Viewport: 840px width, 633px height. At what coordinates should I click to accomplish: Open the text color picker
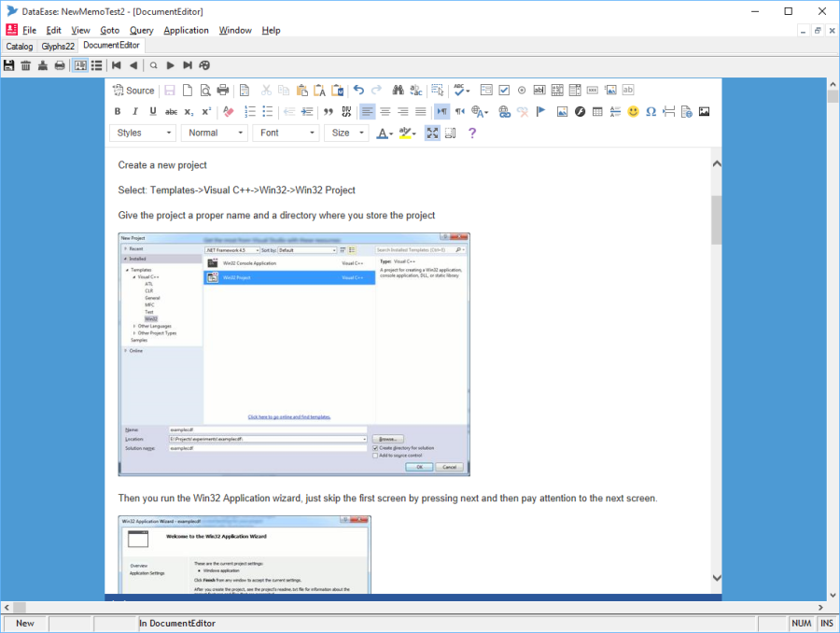coord(385,133)
